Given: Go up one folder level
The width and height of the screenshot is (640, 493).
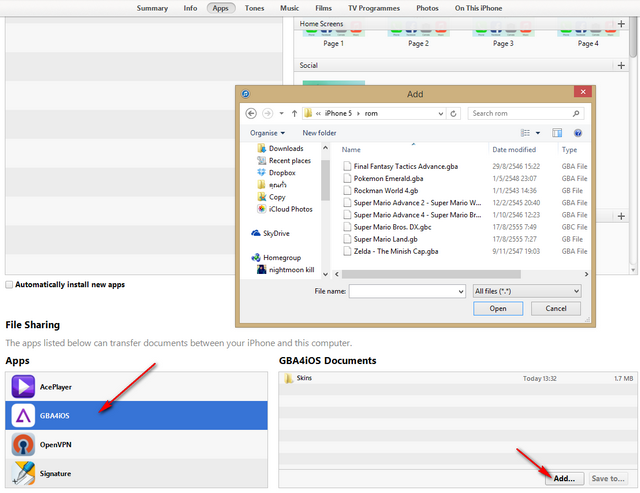Looking at the screenshot, I should 294,113.
